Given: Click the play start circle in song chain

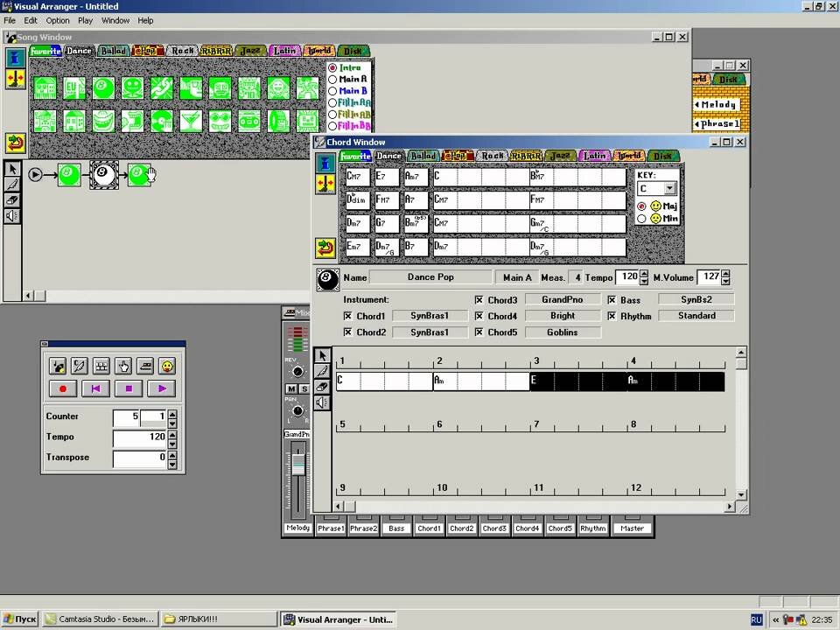Looking at the screenshot, I should (x=35, y=175).
